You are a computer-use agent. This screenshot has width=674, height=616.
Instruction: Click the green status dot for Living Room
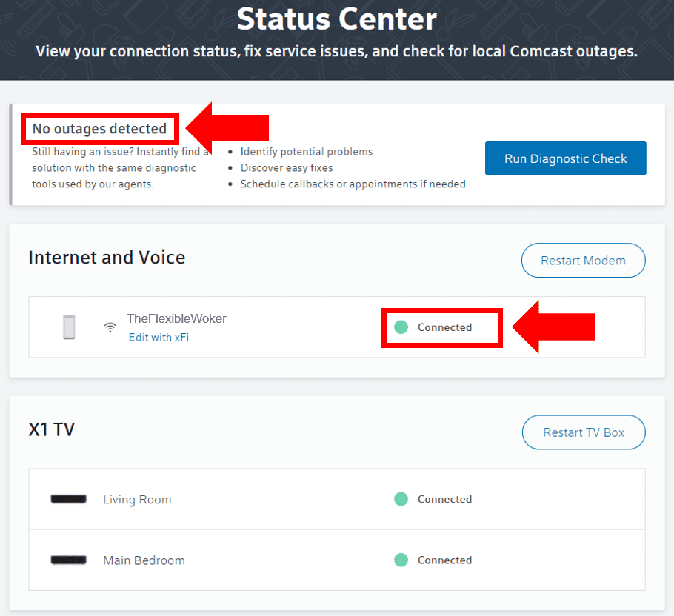coord(401,499)
